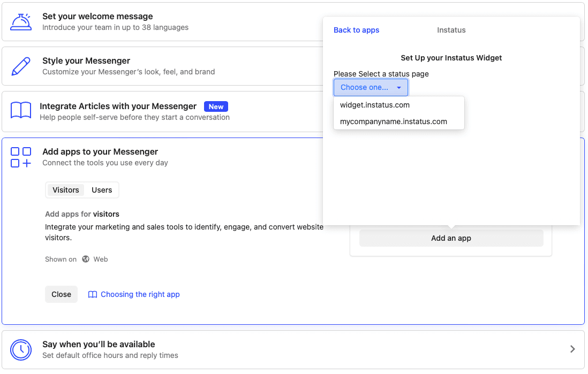Click the bell icon beside Set your welcome message
588x374 pixels.
pyautogui.click(x=20, y=21)
